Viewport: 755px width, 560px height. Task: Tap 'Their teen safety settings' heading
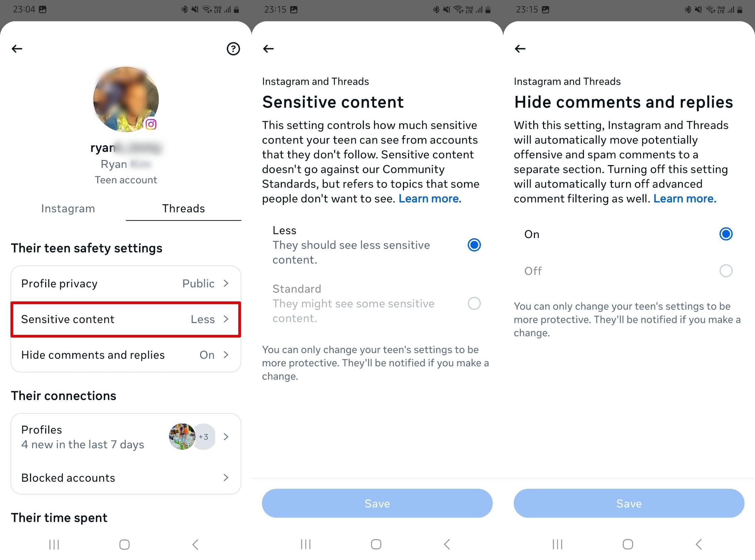(87, 248)
